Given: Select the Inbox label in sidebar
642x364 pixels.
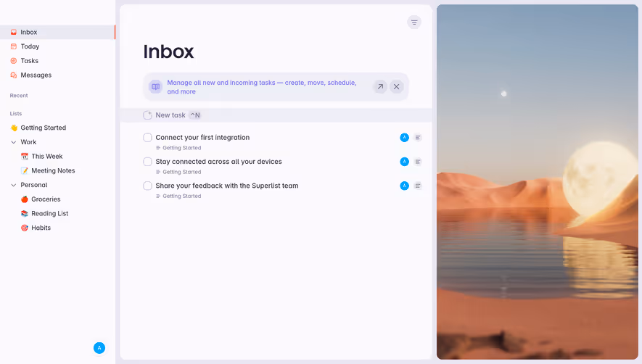Looking at the screenshot, I should point(29,32).
